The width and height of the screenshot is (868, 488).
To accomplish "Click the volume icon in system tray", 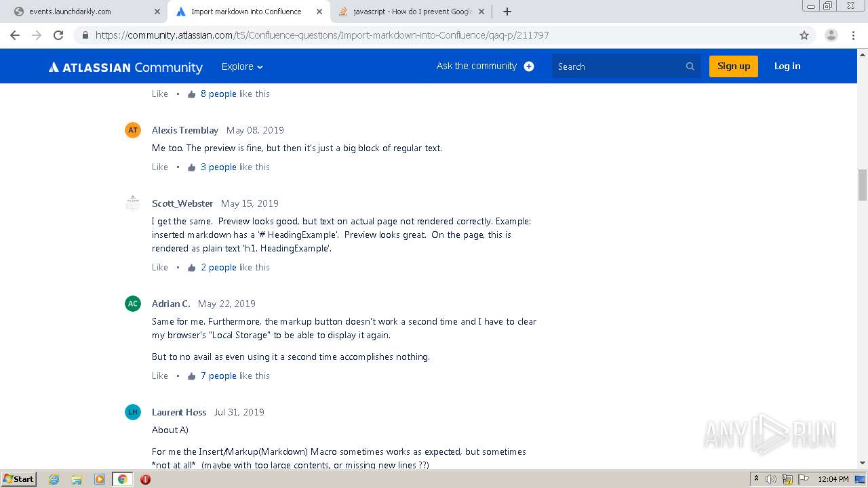I will point(771,479).
